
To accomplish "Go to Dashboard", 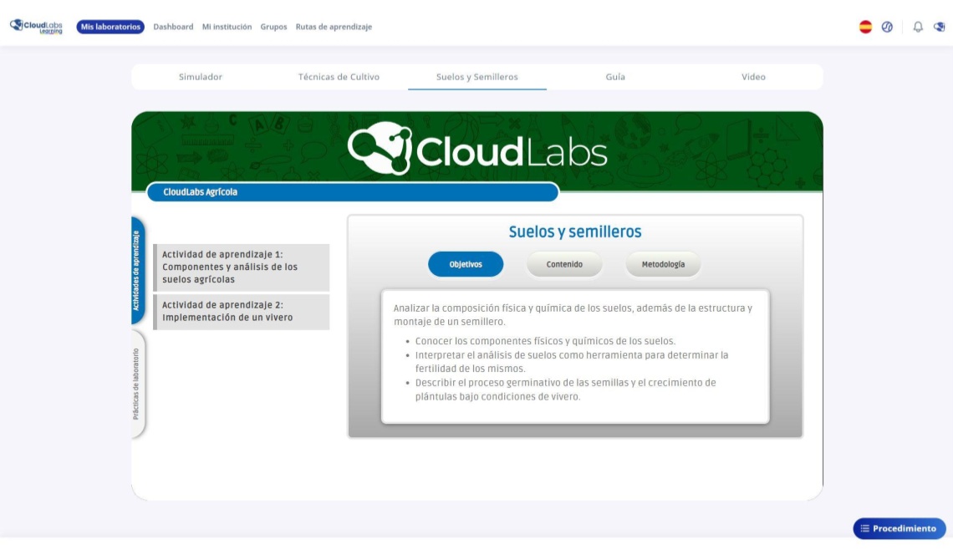I will 173,27.
